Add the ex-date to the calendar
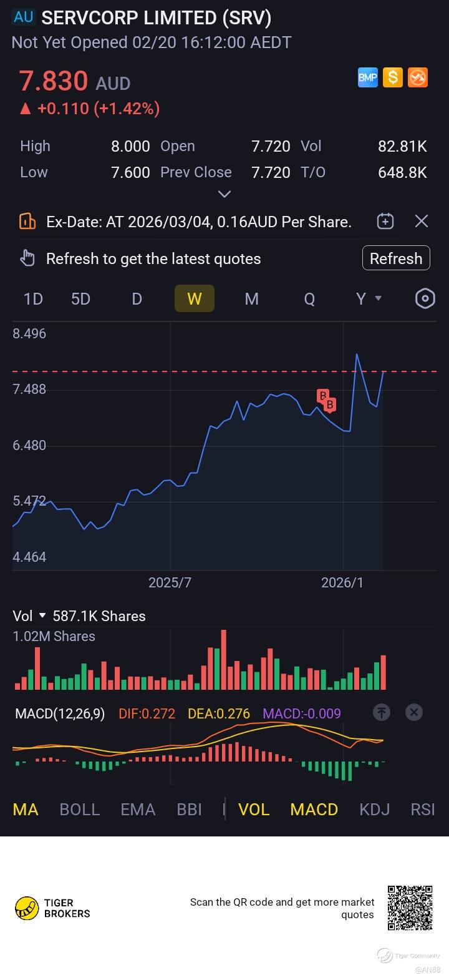This screenshot has height=980, width=449. pos(385,221)
